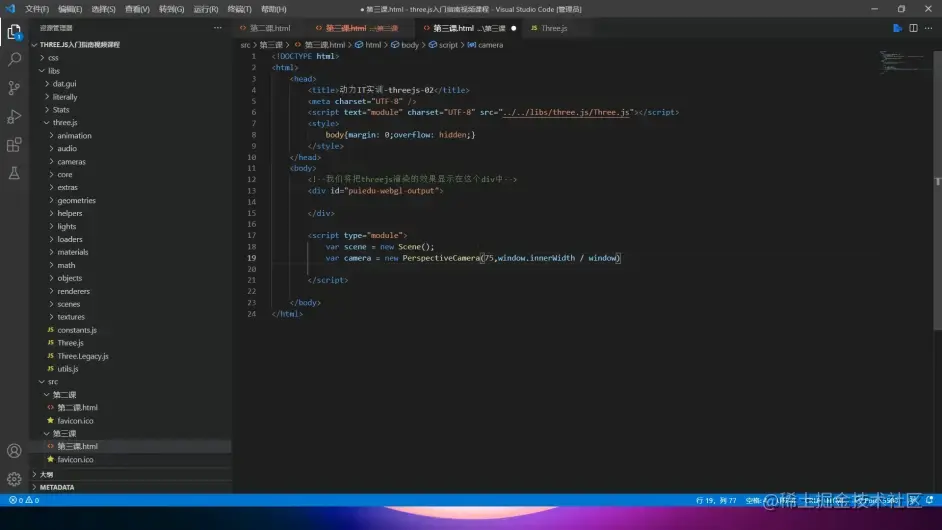Click the 'camera' breadcrumb
This screenshot has height=530, width=942.
click(490, 45)
